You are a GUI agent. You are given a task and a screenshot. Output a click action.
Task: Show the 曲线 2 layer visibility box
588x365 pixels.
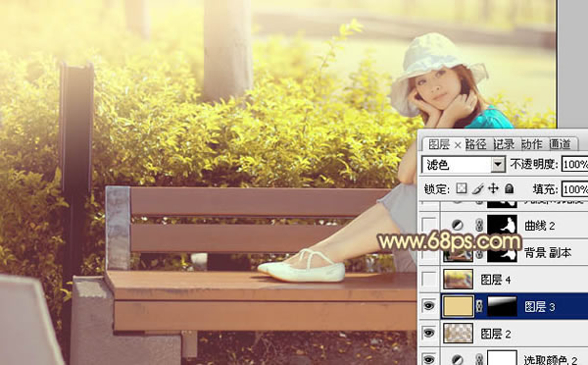[x=429, y=225]
